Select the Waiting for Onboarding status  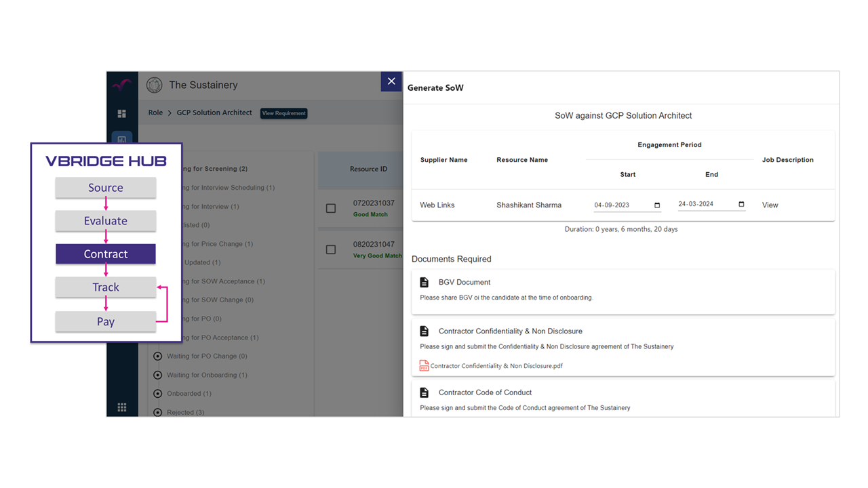(x=206, y=375)
